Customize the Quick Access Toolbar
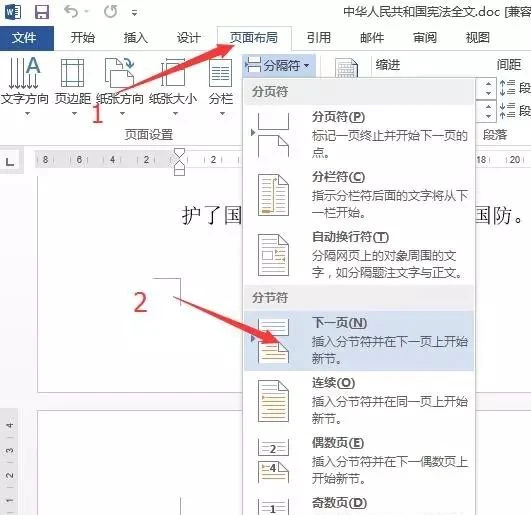 click(x=134, y=13)
